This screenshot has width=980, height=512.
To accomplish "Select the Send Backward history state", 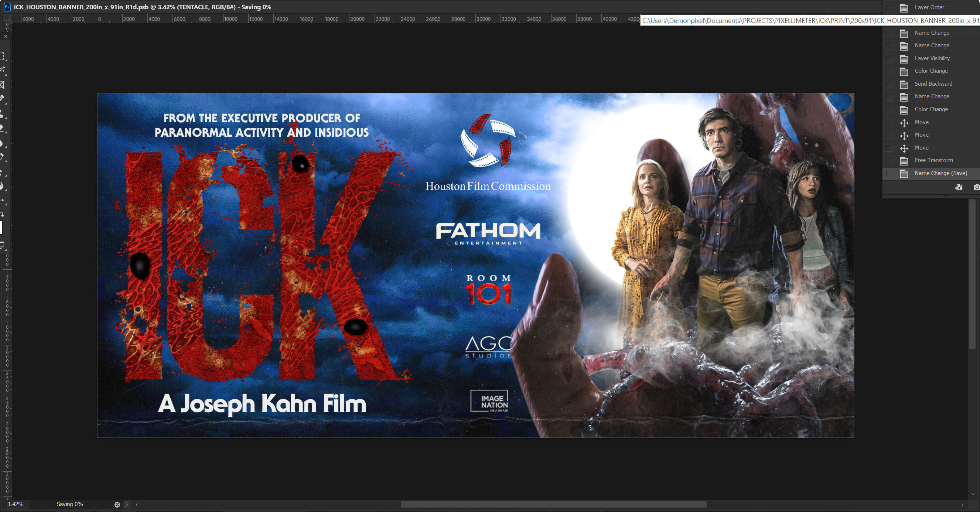I will click(931, 84).
